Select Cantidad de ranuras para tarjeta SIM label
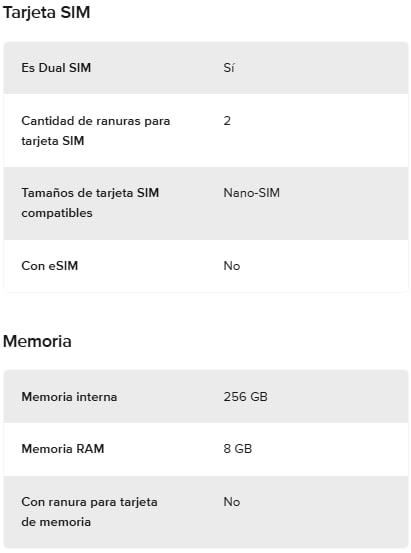 [x=96, y=131]
